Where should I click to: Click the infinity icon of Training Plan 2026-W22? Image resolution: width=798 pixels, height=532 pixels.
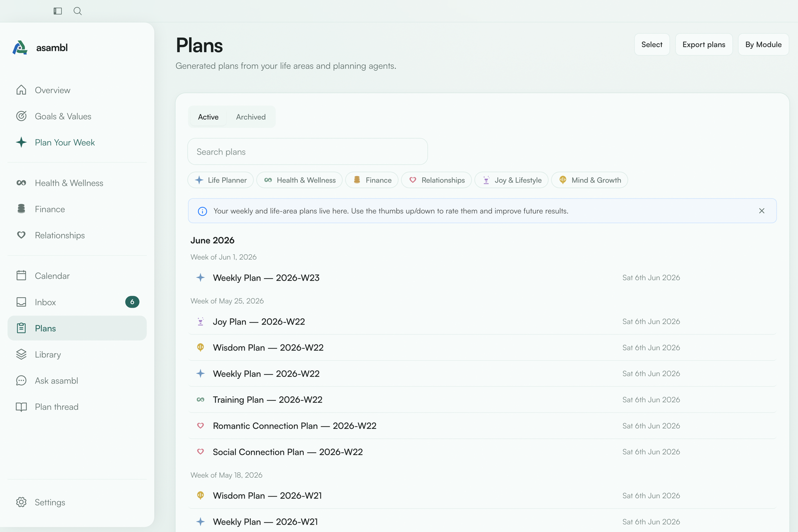click(x=200, y=400)
